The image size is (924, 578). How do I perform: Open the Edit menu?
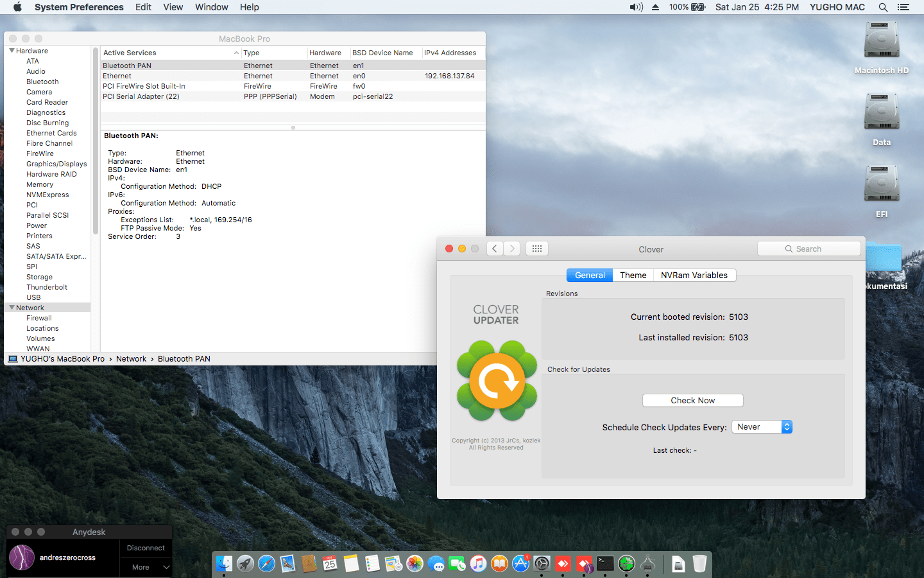(x=143, y=7)
